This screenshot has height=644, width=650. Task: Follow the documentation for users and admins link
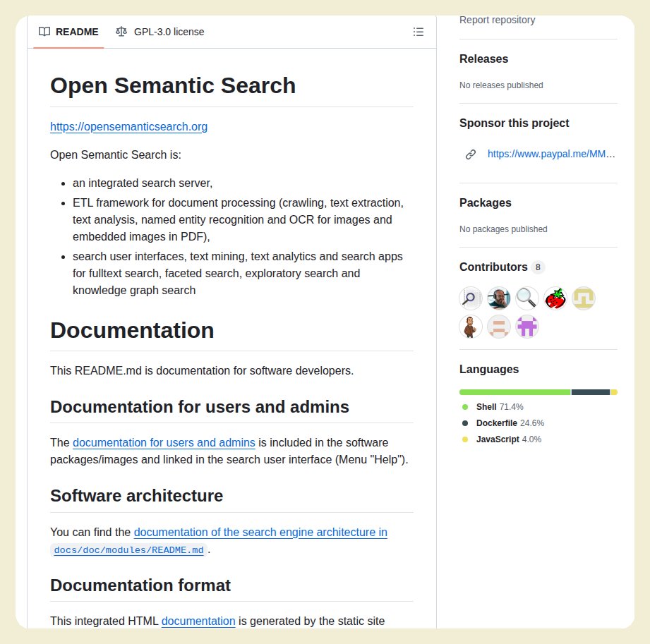[x=164, y=442]
